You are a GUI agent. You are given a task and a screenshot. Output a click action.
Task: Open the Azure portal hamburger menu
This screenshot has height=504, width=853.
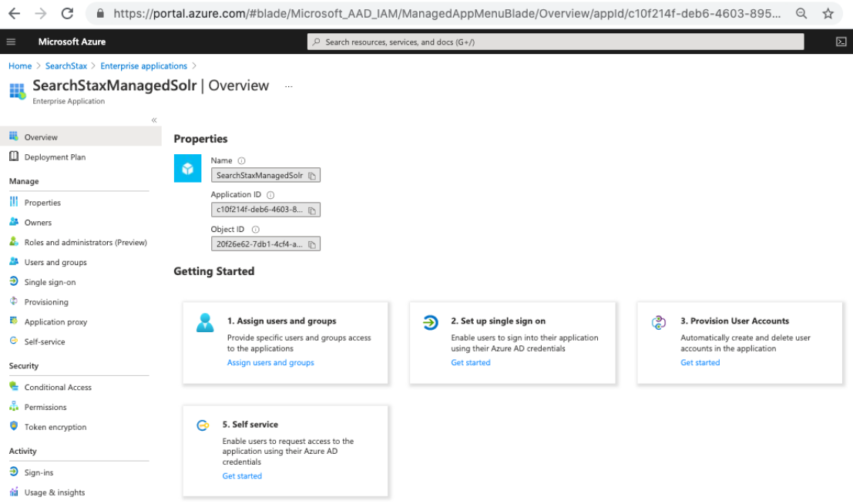point(11,42)
